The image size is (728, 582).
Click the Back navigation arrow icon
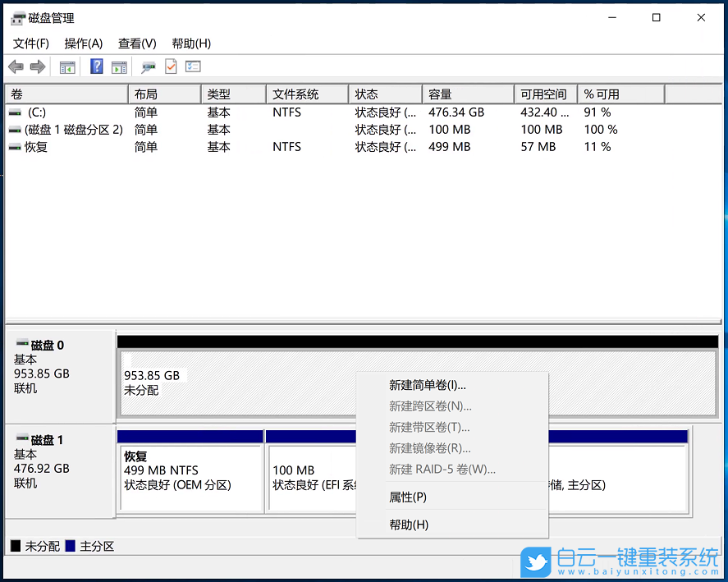click(x=15, y=66)
